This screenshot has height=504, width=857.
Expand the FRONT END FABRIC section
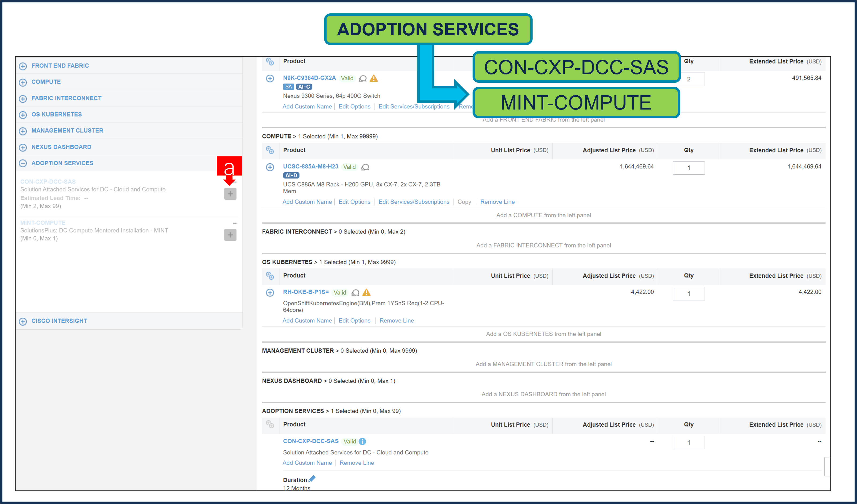(x=23, y=66)
